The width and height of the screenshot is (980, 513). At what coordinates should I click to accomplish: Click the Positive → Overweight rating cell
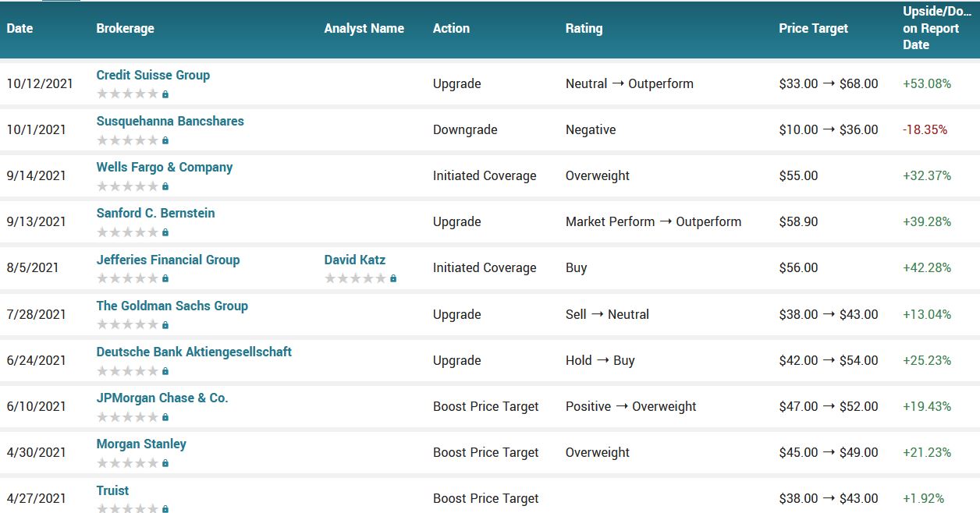(x=631, y=406)
